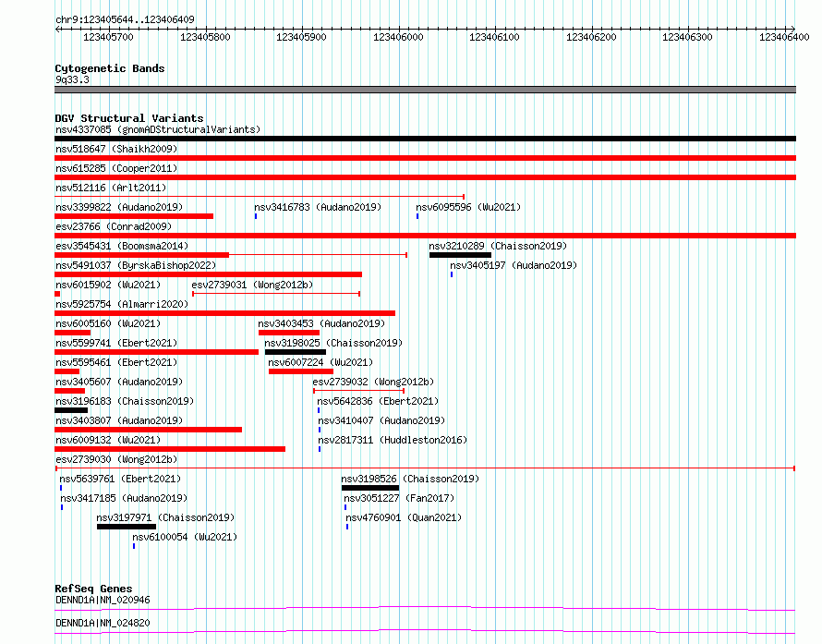Click ruler position 123405800
The height and width of the screenshot is (644, 822).
coord(205,37)
